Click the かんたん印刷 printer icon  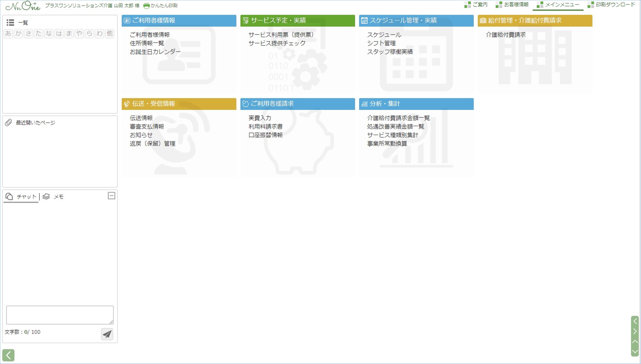point(146,5)
